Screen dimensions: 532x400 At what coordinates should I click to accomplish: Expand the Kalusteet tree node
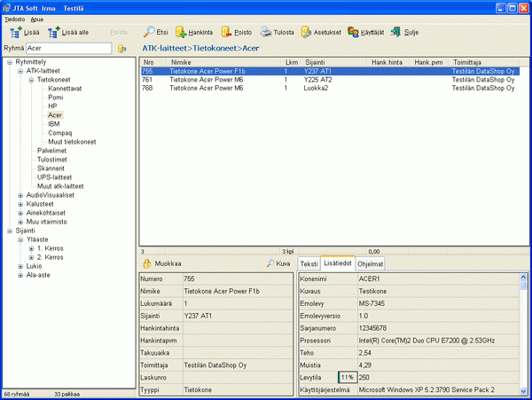pos(20,204)
